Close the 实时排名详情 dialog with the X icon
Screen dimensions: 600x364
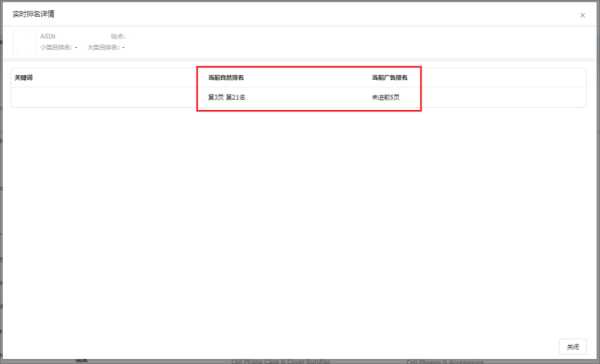point(582,15)
